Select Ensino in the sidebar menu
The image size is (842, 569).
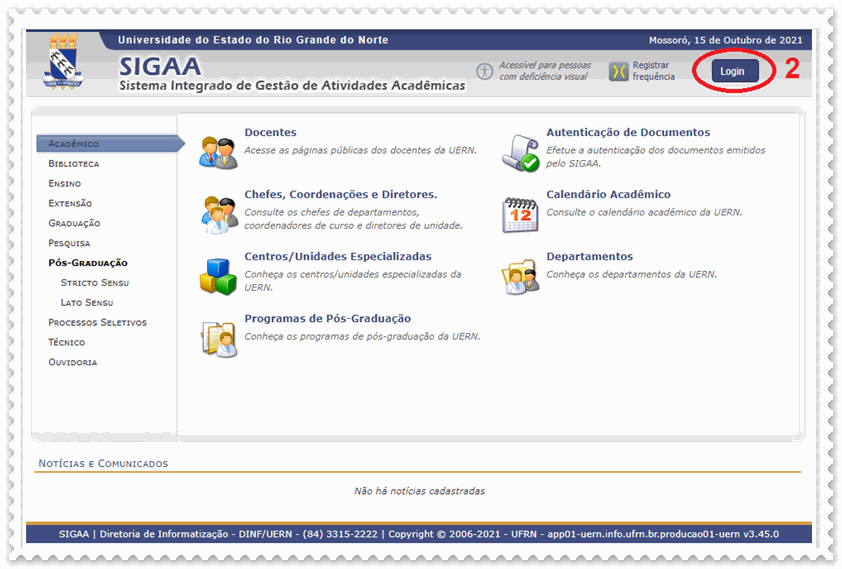[65, 183]
